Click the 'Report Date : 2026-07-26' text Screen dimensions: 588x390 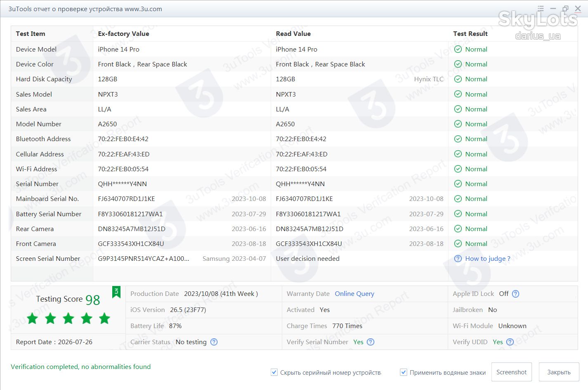54,342
